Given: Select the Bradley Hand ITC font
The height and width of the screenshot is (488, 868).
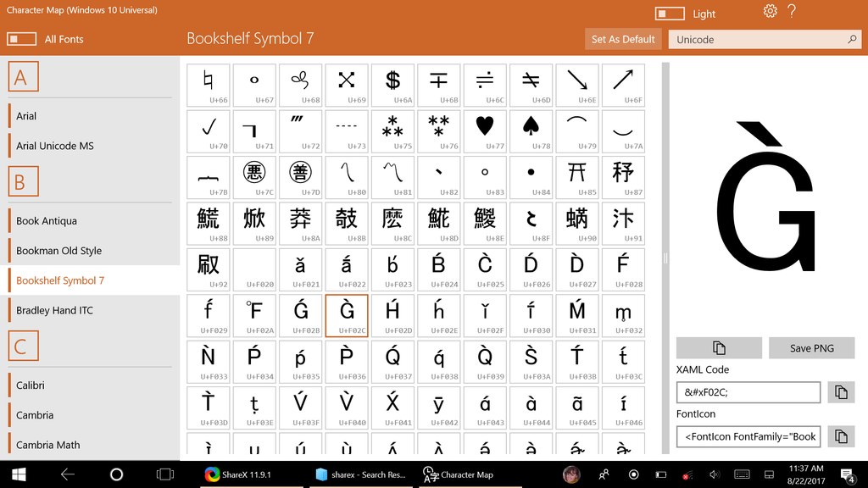Looking at the screenshot, I should click(x=53, y=309).
